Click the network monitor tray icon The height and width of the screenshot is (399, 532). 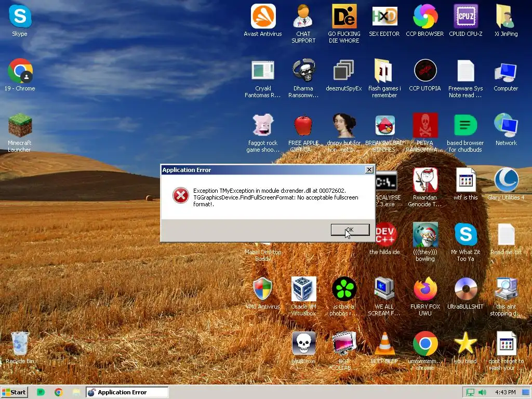coord(470,393)
